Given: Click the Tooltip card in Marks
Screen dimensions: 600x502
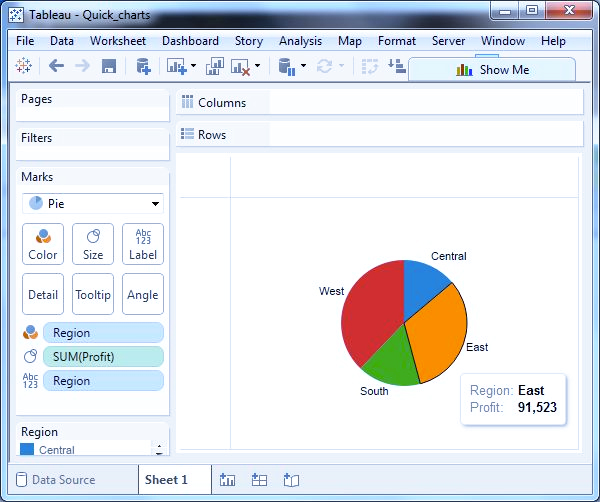Looking at the screenshot, I should (93, 294).
